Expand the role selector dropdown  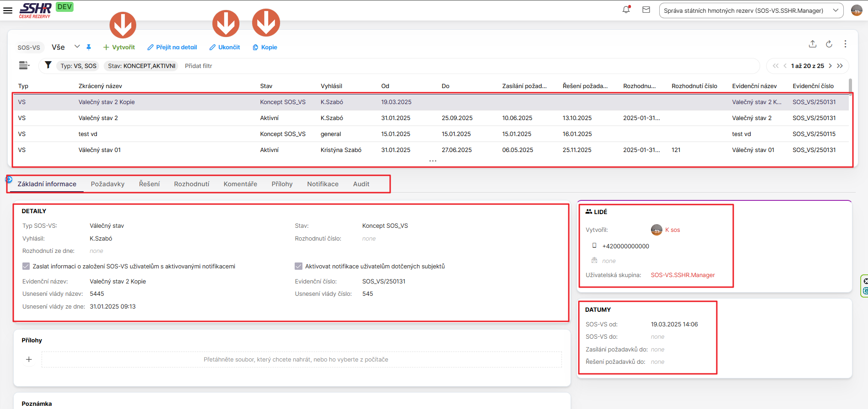pyautogui.click(x=835, y=10)
